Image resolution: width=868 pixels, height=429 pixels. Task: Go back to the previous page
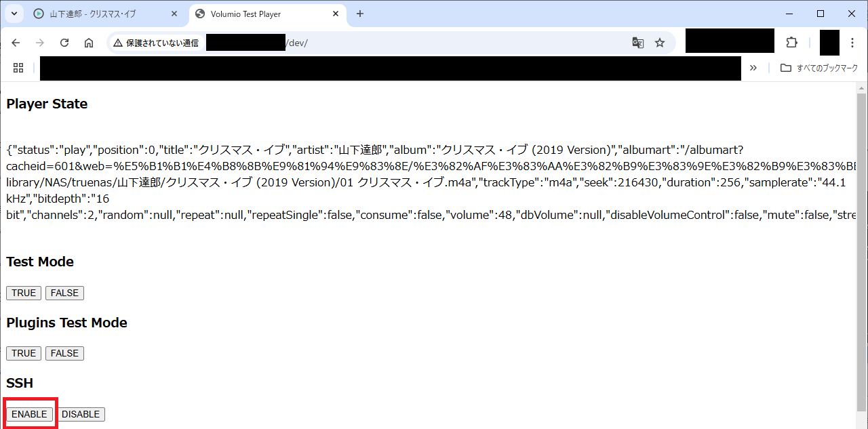point(16,43)
